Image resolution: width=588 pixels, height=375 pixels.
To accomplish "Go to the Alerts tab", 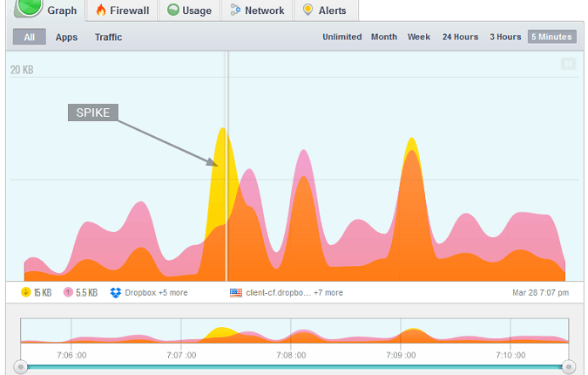I will [x=324, y=10].
